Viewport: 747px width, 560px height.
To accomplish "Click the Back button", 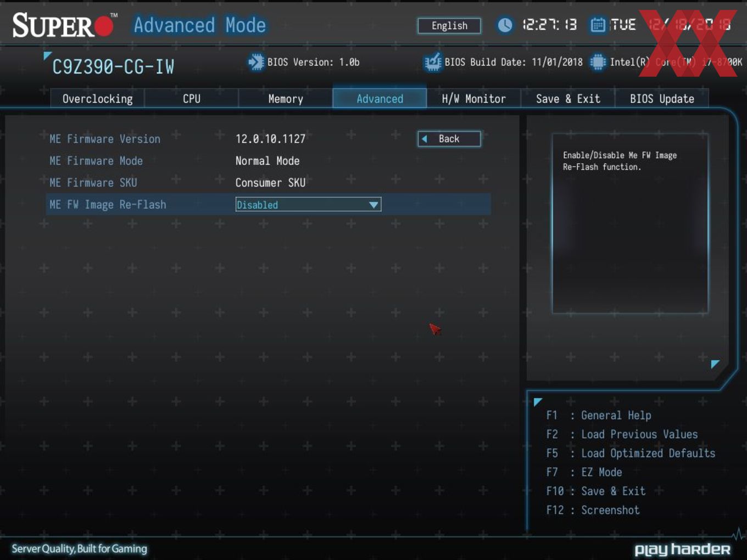I will 449,139.
